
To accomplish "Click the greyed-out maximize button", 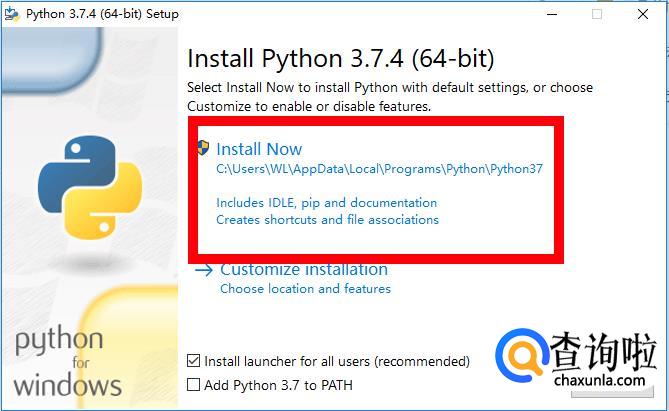I will [x=598, y=14].
